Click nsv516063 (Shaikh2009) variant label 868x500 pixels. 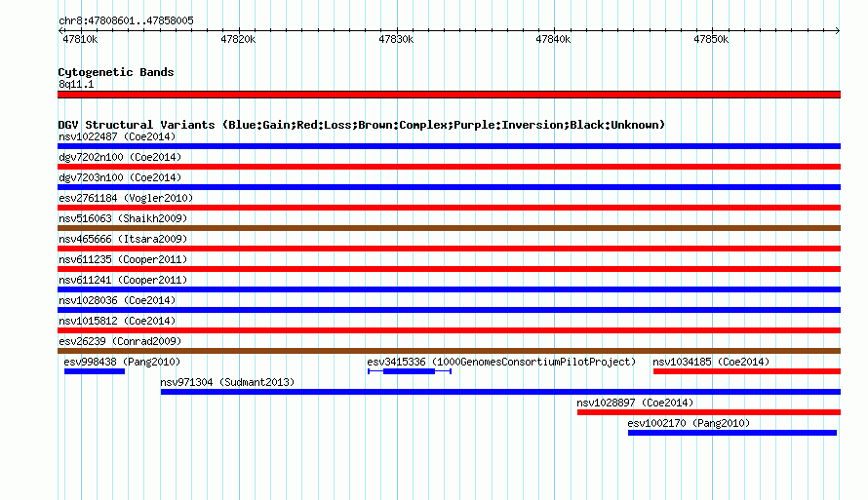[123, 218]
